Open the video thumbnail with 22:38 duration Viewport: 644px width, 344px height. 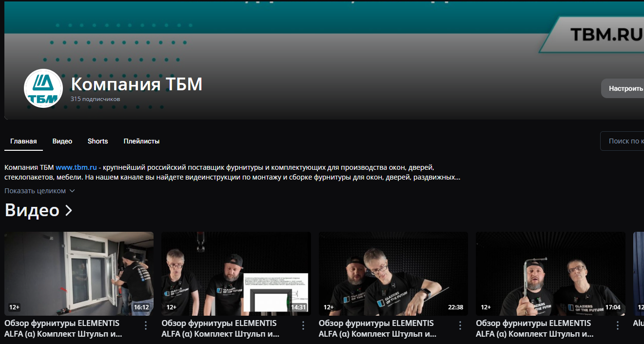tap(393, 273)
